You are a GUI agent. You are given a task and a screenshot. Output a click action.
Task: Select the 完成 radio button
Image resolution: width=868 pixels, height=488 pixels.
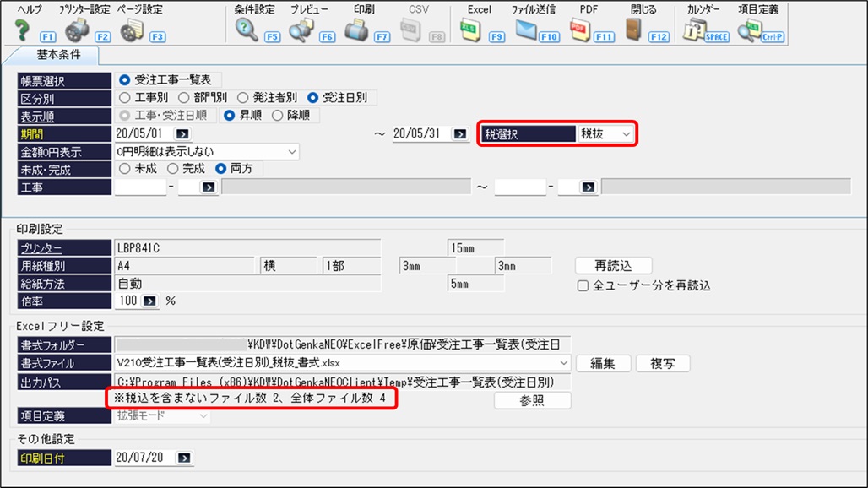click(x=174, y=169)
